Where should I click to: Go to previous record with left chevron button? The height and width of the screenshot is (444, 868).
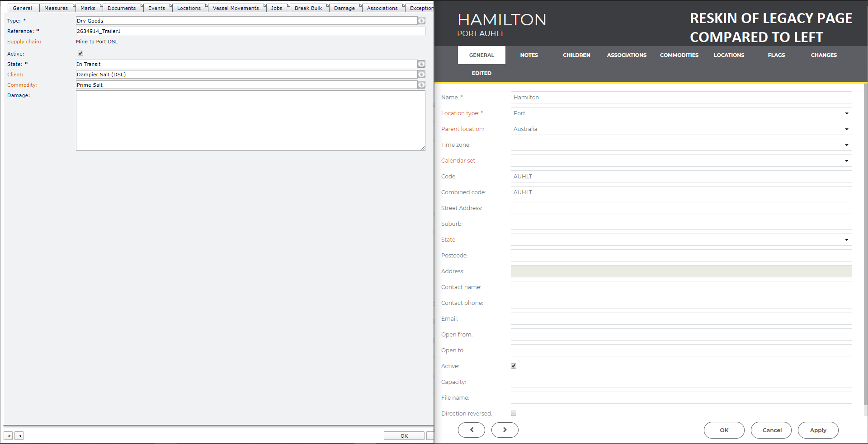pos(471,430)
